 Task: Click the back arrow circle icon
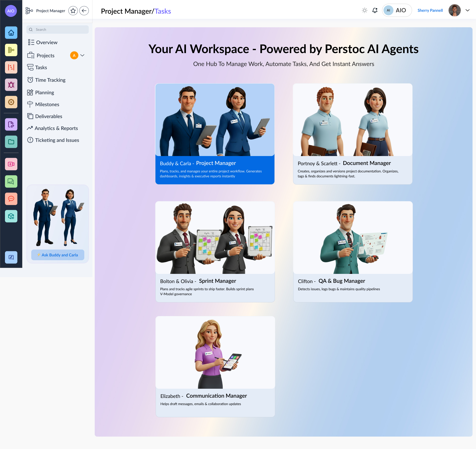84,11
